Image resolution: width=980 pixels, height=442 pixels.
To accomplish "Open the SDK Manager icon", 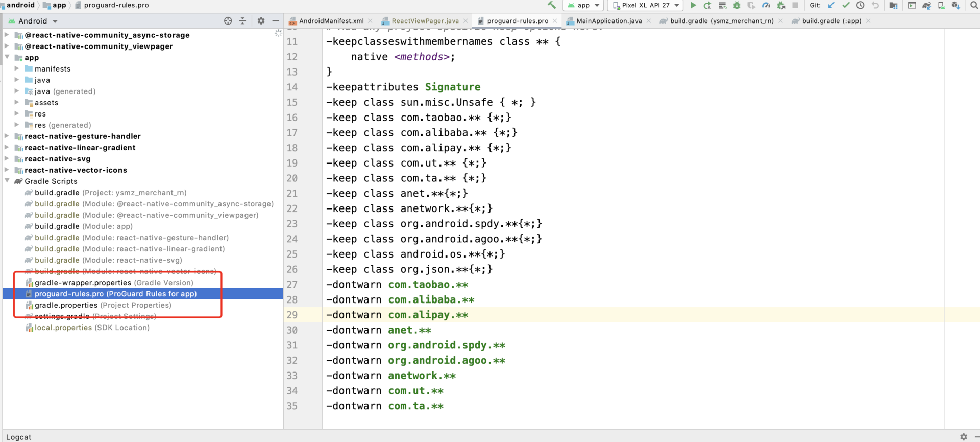I will (955, 5).
